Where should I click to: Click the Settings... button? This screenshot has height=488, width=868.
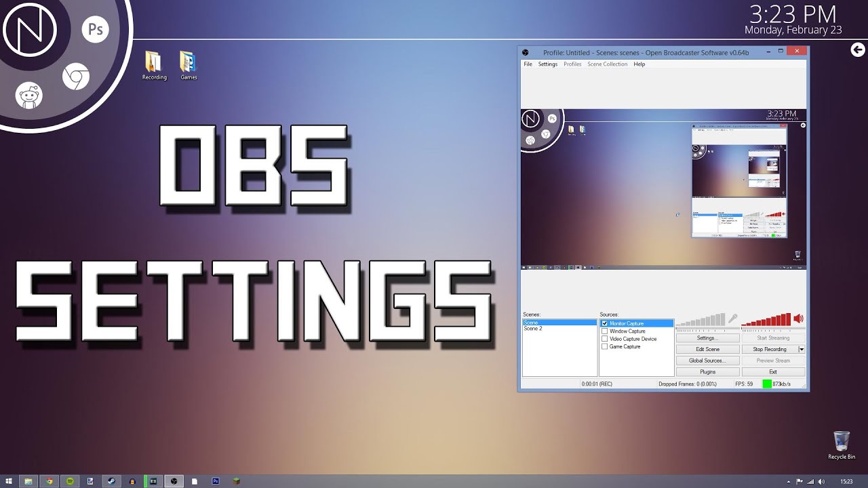707,338
